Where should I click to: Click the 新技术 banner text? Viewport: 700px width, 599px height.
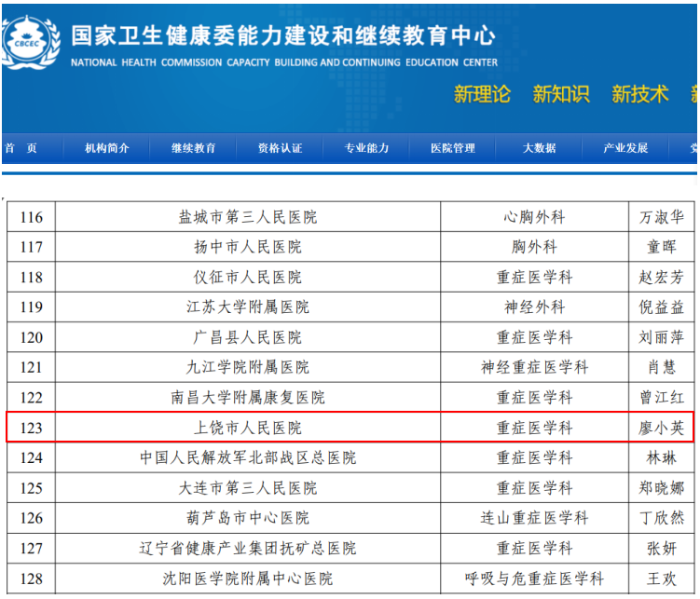[640, 94]
